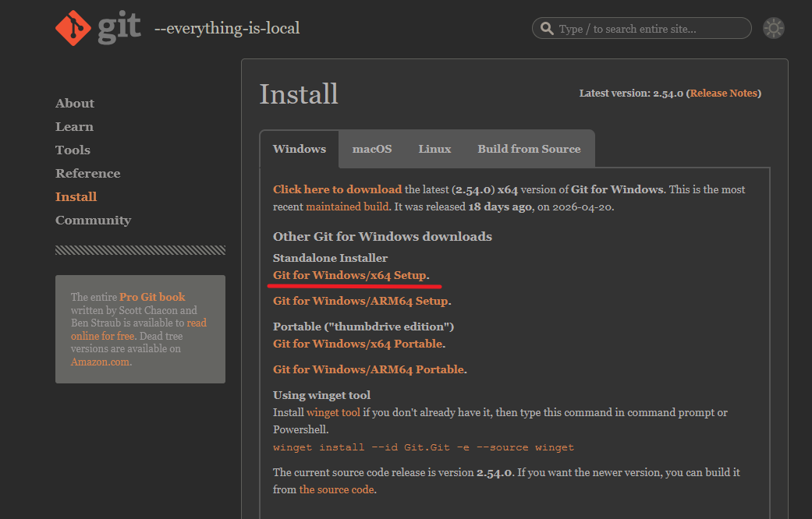Screen dimensions: 812x519
Task: Open the About page in sidebar
Action: click(75, 104)
